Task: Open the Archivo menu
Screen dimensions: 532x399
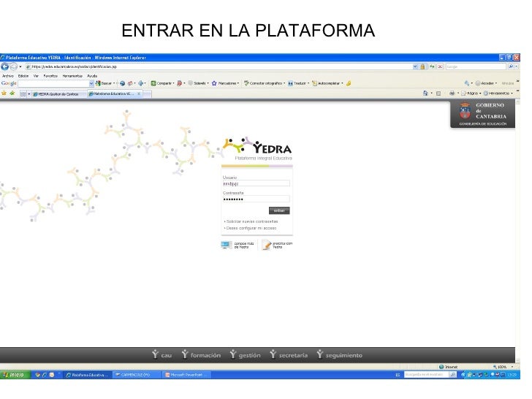Action: 8,76
